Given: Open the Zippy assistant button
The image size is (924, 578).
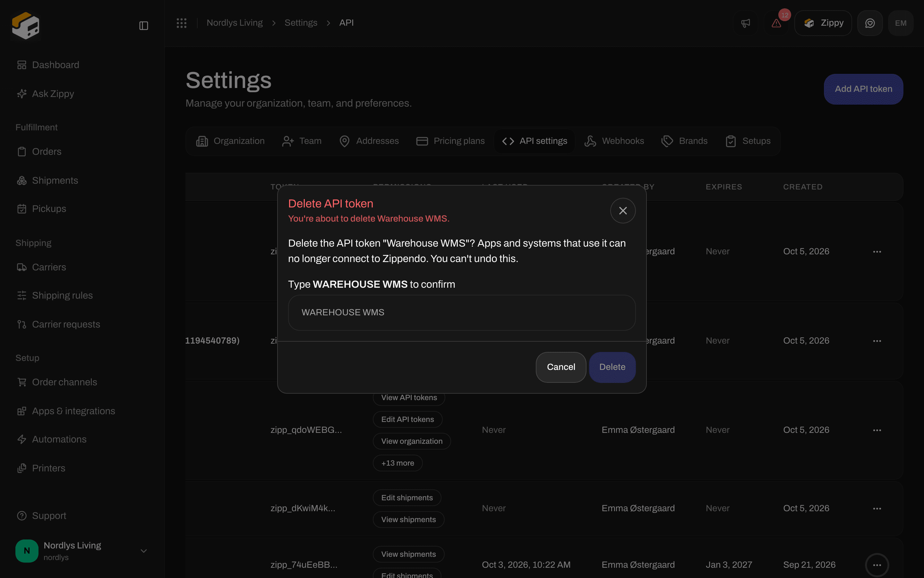Looking at the screenshot, I should point(823,23).
